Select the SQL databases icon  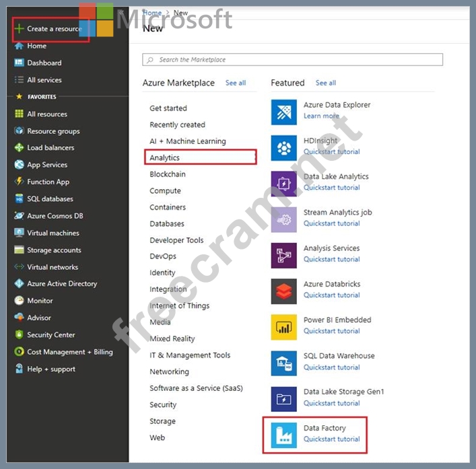coord(19,199)
